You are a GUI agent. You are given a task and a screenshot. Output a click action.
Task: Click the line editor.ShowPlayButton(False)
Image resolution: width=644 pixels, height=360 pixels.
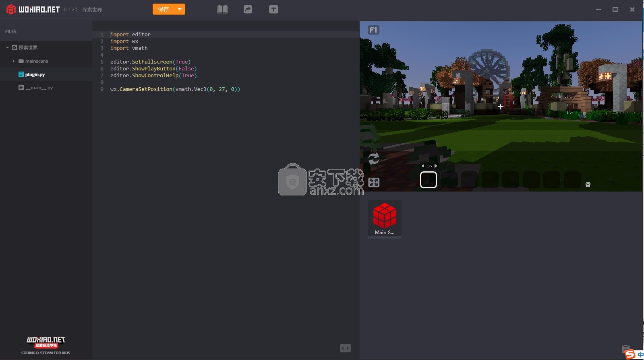(153, 69)
